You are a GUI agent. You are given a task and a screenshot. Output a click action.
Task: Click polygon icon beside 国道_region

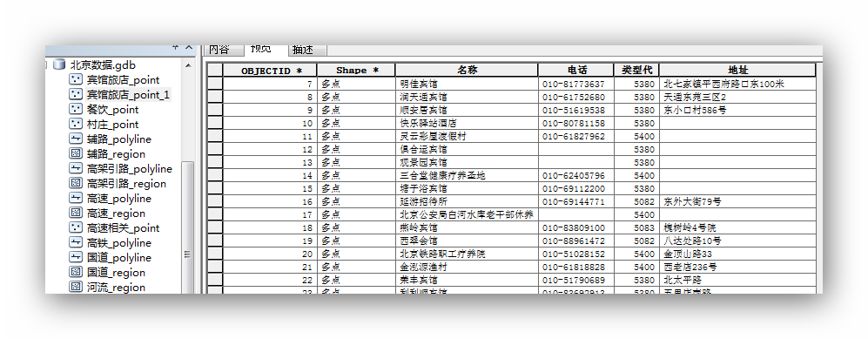(x=75, y=273)
